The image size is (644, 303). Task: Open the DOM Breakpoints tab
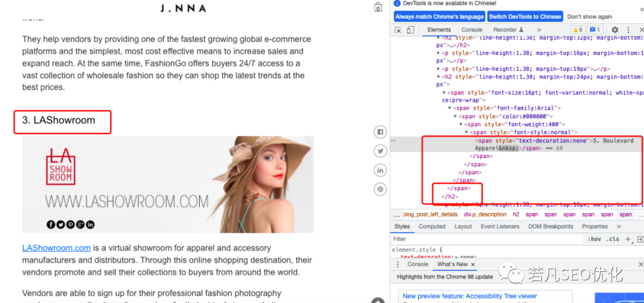tap(551, 227)
